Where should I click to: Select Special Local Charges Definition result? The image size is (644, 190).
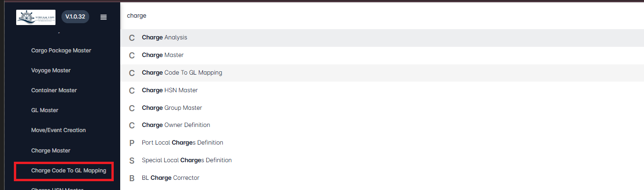click(x=382, y=160)
